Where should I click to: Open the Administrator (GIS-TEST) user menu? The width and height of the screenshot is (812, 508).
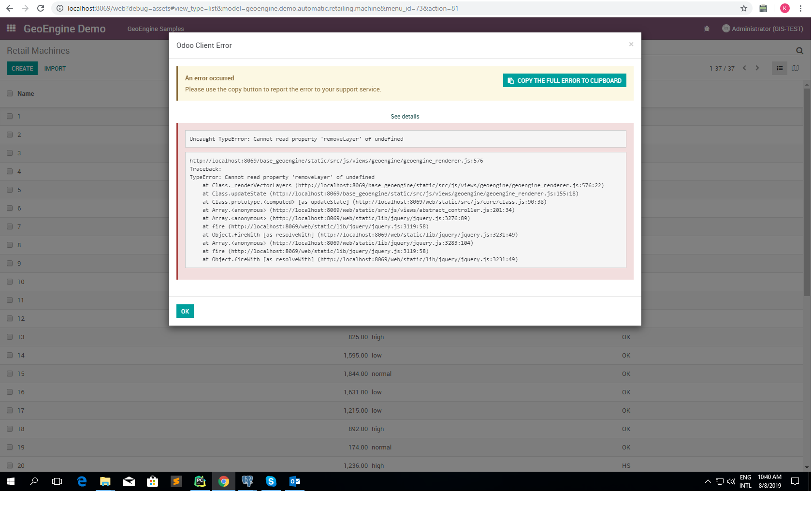click(762, 29)
